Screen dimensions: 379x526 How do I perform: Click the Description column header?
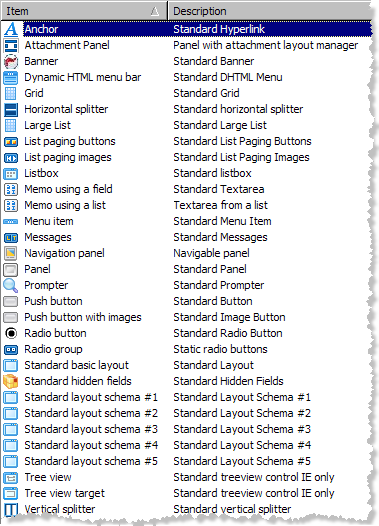pos(270,11)
